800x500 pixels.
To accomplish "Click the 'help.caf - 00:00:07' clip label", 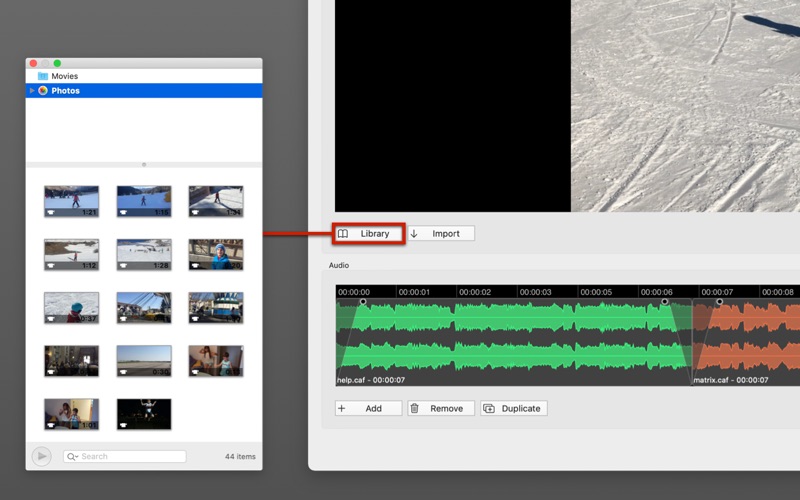I will coord(371,380).
